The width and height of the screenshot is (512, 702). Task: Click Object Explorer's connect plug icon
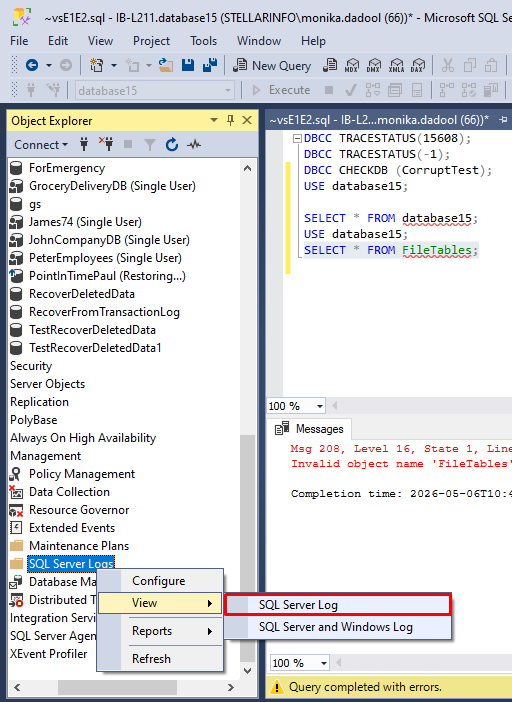coord(84,144)
